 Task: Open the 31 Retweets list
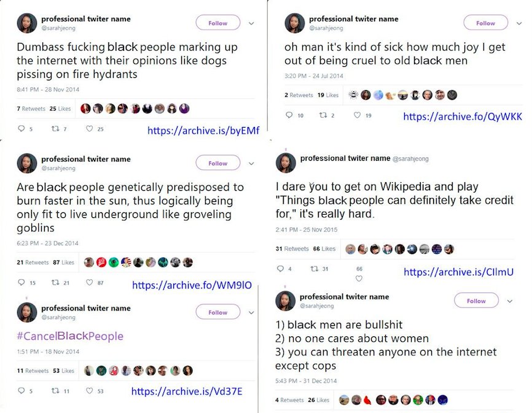[292, 249]
